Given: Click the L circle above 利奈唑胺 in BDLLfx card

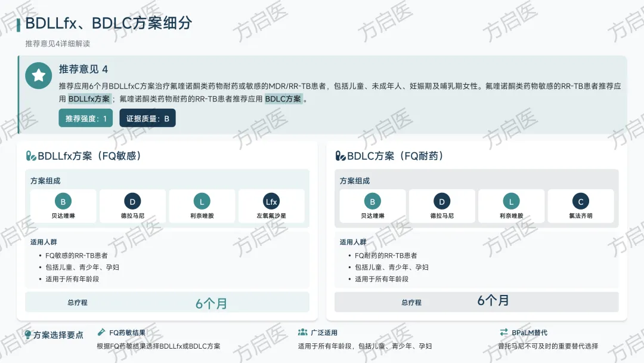Looking at the screenshot, I should coord(202,201).
